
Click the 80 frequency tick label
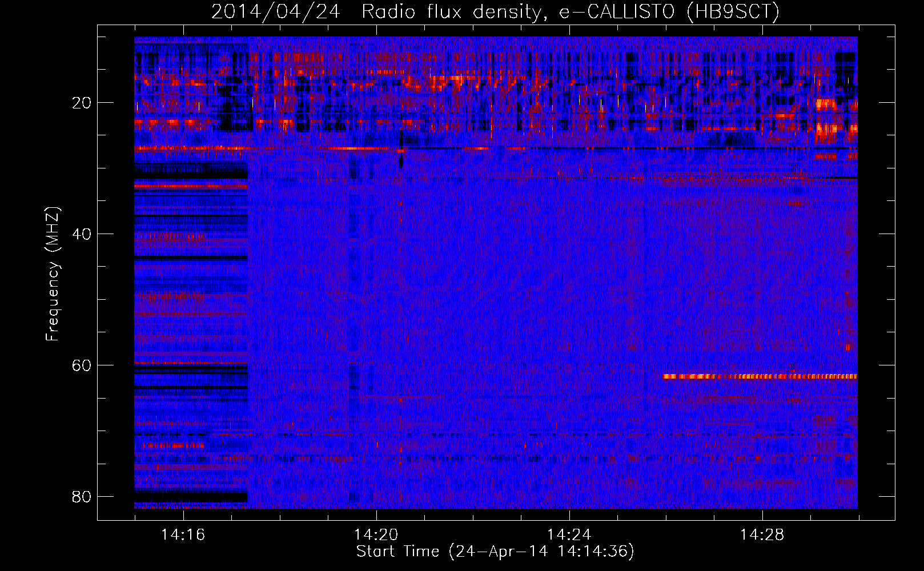coord(82,497)
